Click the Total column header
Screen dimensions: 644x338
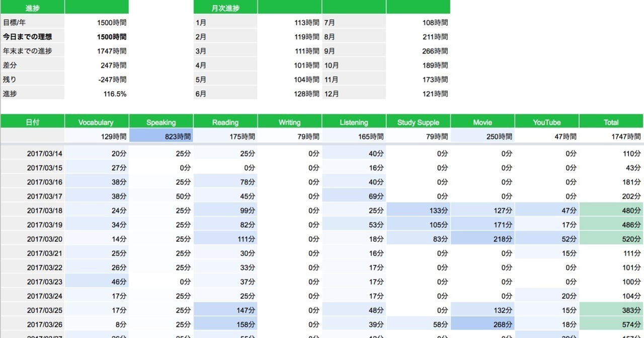pos(611,122)
